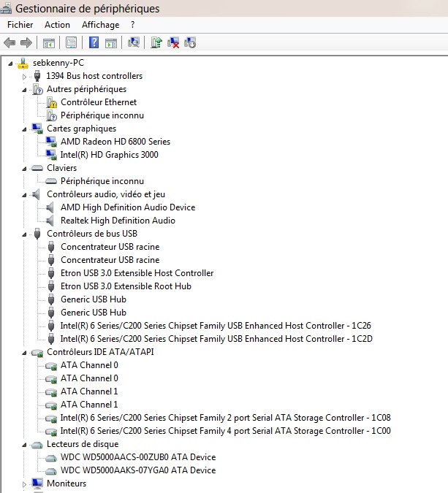Select AMD Radeon HD 6800 Series
Viewport: 448px width, 493px height.
[115, 142]
